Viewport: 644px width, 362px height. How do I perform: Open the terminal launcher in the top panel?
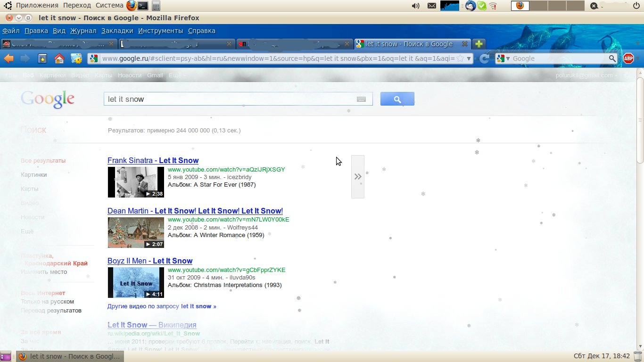tap(142, 6)
